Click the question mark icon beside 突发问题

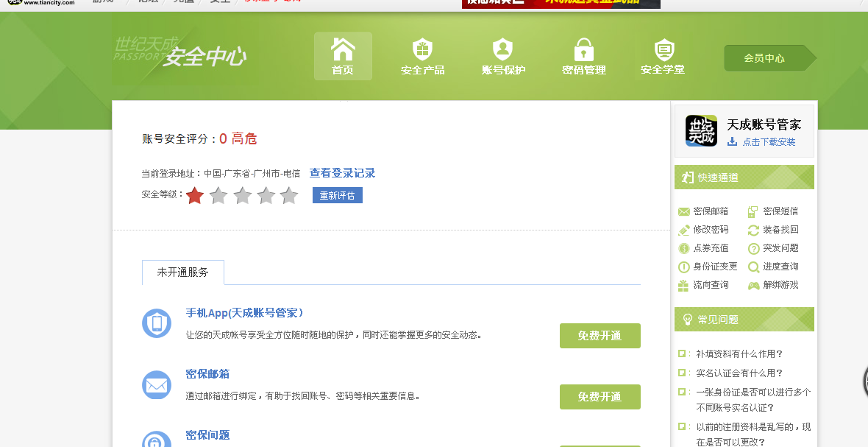point(753,249)
